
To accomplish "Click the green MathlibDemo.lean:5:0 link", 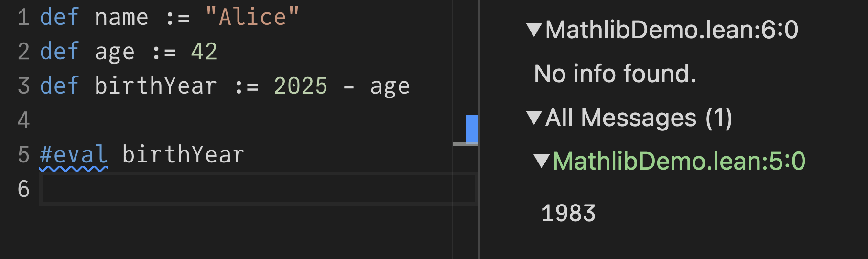I will pos(679,162).
